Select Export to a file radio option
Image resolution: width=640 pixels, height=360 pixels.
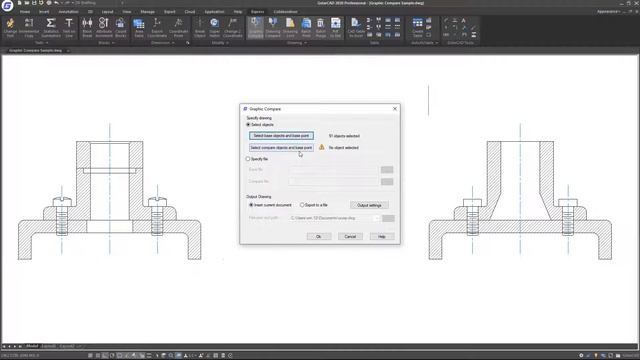[x=314, y=205]
